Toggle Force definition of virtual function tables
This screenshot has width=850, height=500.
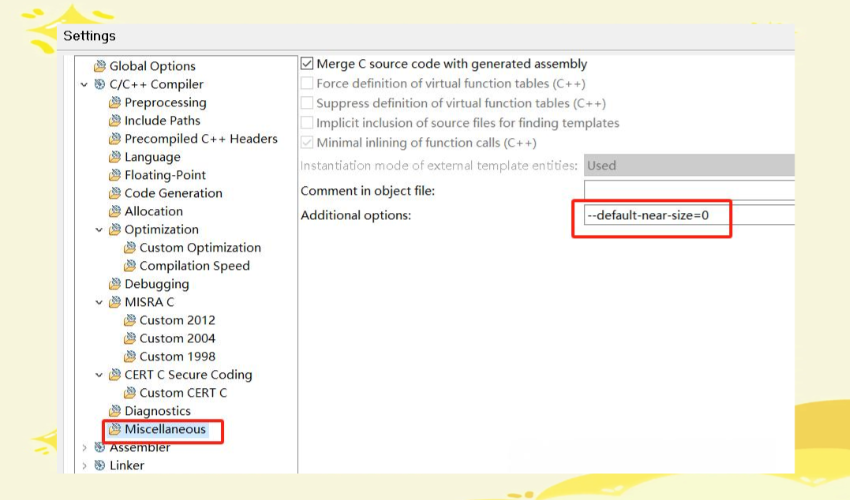307,84
